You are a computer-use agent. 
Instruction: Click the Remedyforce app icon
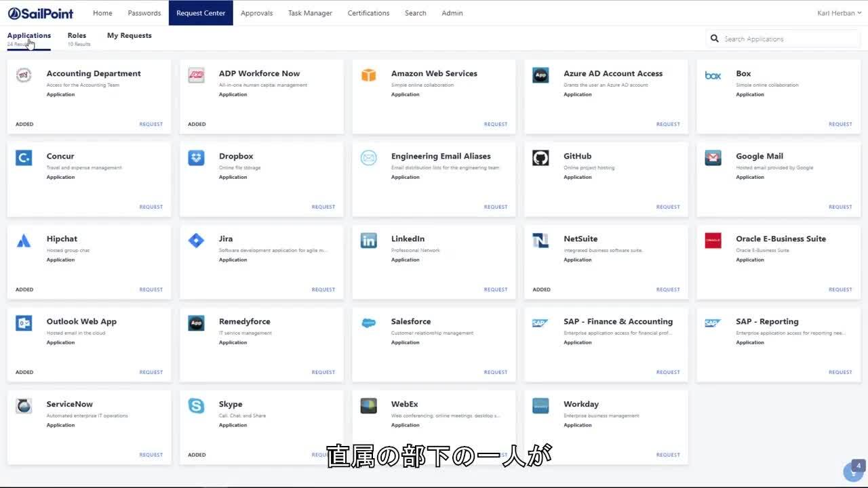point(196,323)
